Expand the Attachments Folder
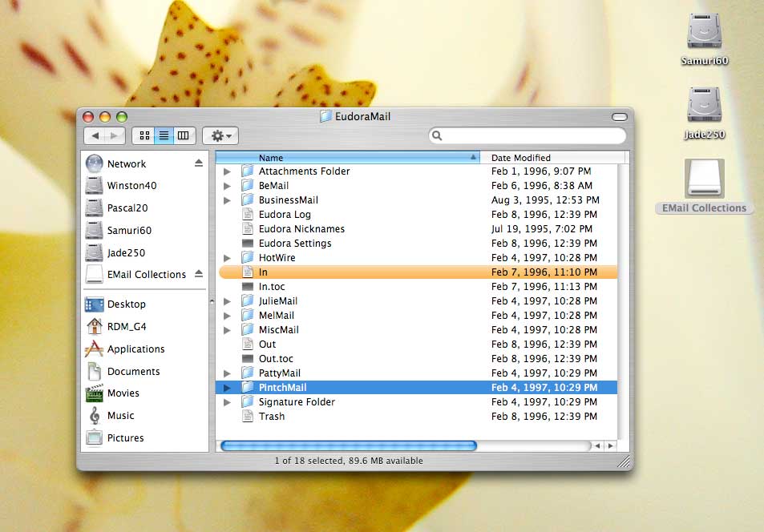The width and height of the screenshot is (764, 532). [227, 171]
